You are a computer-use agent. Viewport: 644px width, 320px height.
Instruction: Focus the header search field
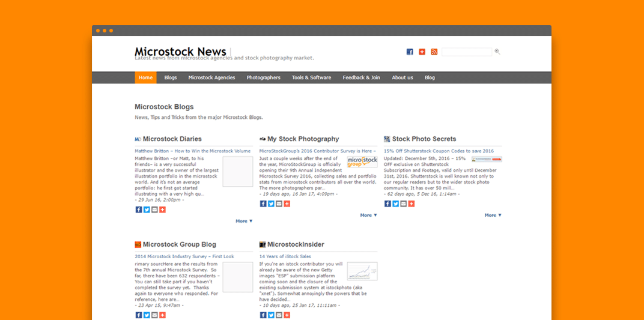pos(467,52)
